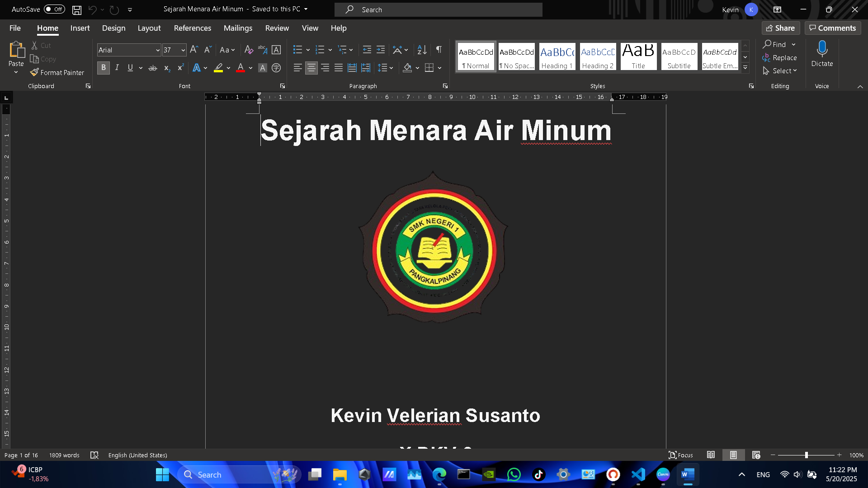Click the Comments button
The image size is (868, 488).
pos(833,28)
